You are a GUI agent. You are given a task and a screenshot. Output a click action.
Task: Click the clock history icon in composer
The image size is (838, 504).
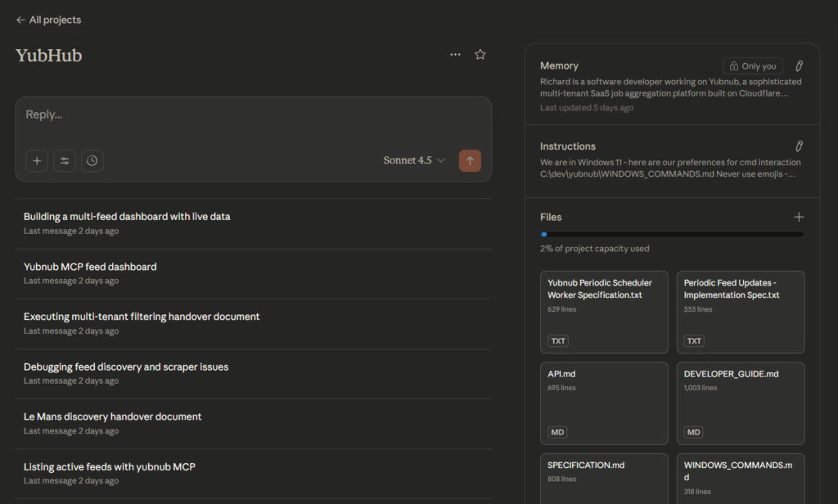pyautogui.click(x=92, y=160)
